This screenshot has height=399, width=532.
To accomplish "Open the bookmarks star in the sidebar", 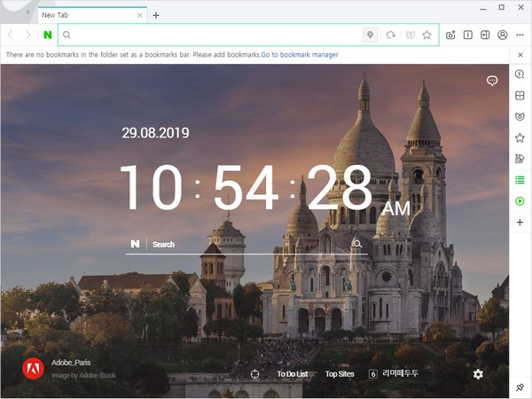I will coord(520,137).
